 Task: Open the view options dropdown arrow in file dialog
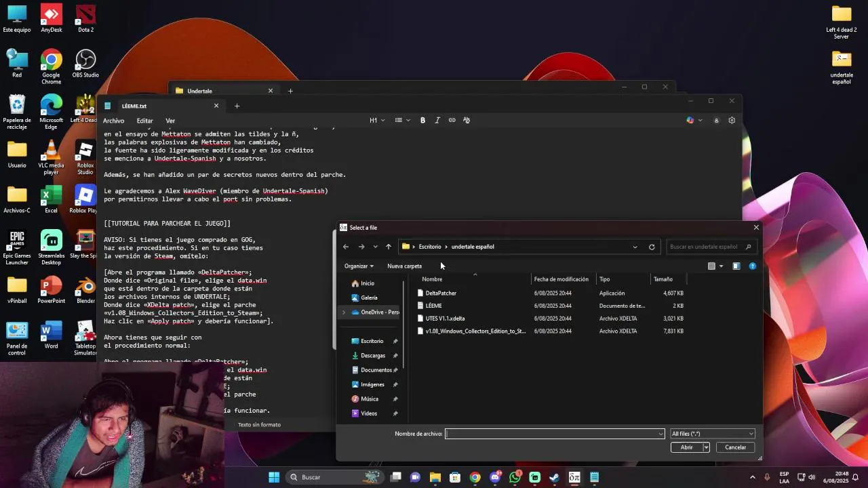point(721,266)
